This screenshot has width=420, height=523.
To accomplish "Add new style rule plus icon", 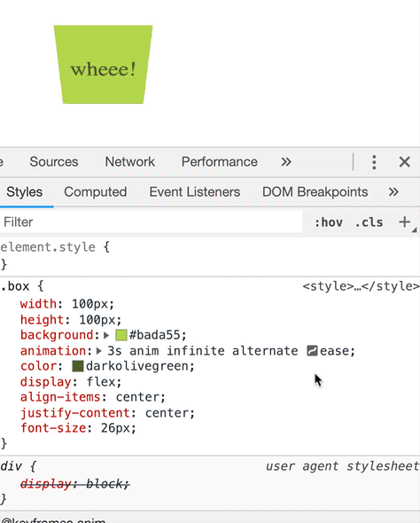I will pyautogui.click(x=405, y=222).
